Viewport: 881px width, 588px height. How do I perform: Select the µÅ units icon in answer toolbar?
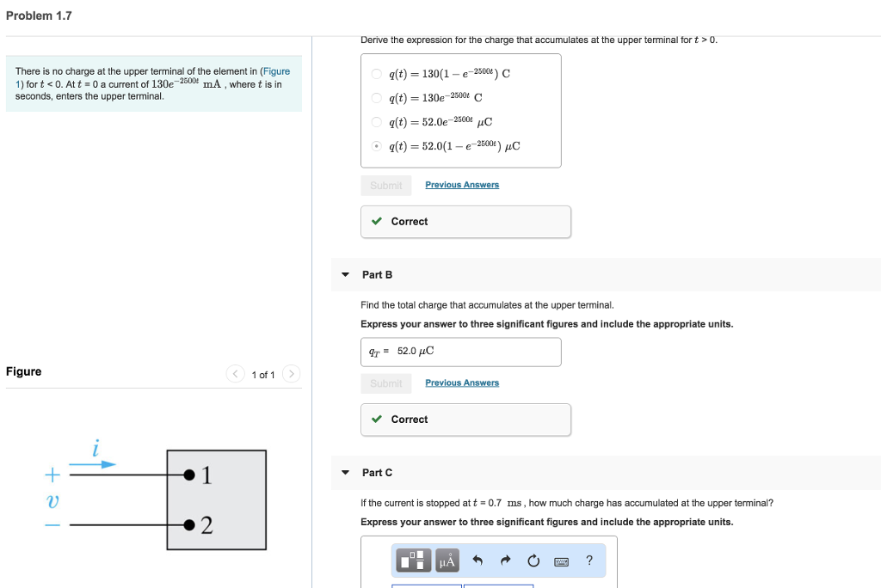click(447, 560)
